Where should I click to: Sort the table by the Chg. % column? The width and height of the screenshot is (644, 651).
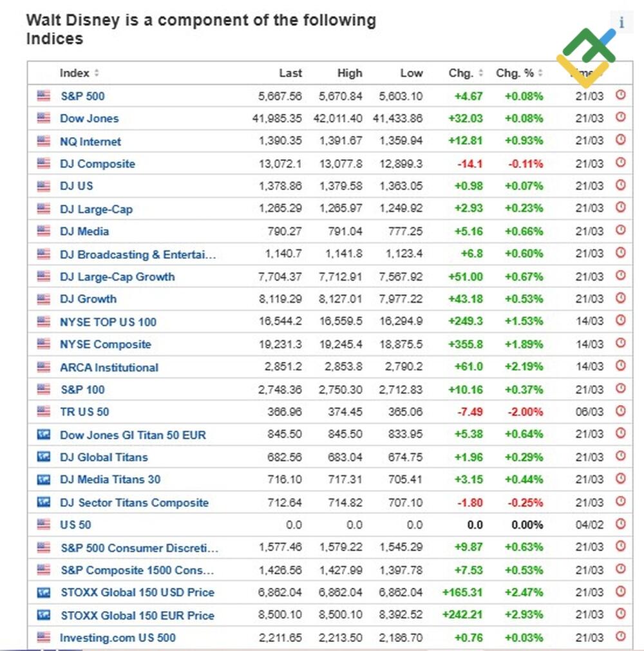[519, 73]
